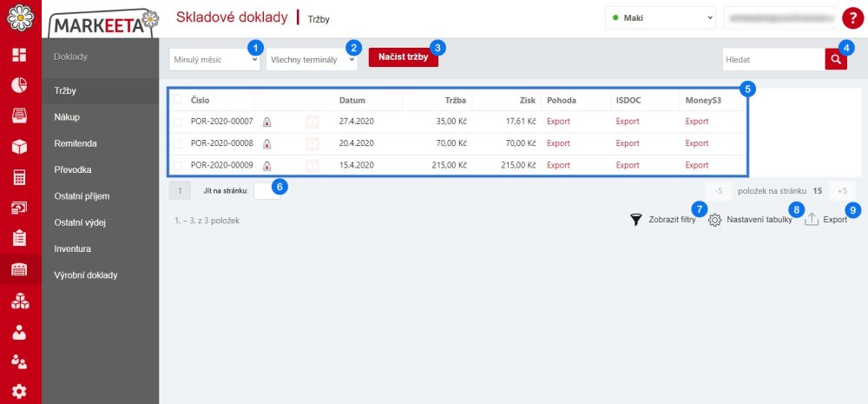Click the Načíst tržby button
The width and height of the screenshot is (868, 404).
pyautogui.click(x=404, y=56)
